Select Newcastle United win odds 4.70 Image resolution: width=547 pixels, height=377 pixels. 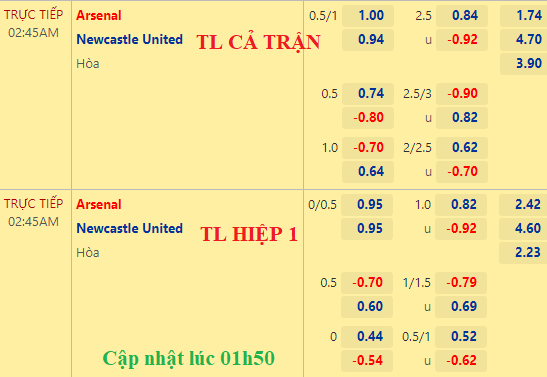(x=524, y=40)
